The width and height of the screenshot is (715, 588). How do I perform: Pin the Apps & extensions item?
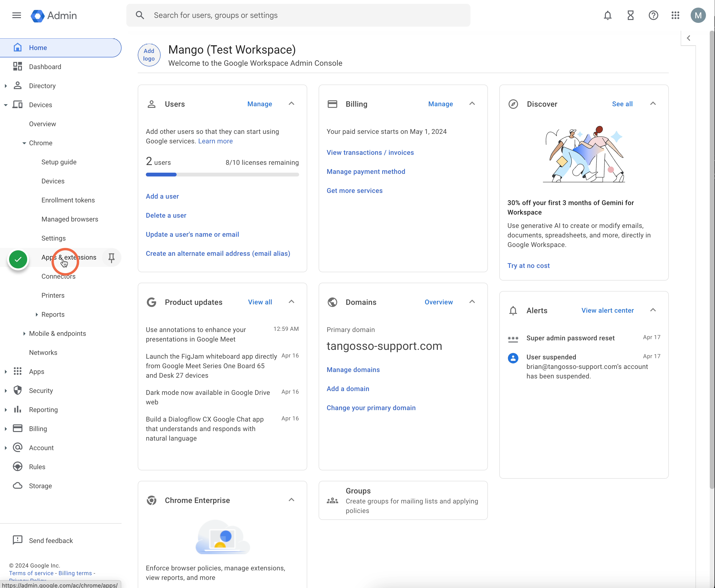click(112, 258)
